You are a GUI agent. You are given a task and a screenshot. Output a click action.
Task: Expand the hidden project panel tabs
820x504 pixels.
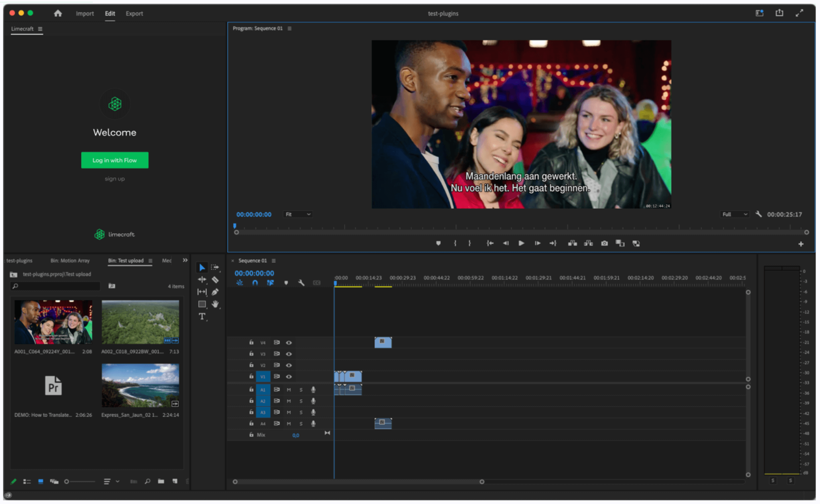[185, 260]
